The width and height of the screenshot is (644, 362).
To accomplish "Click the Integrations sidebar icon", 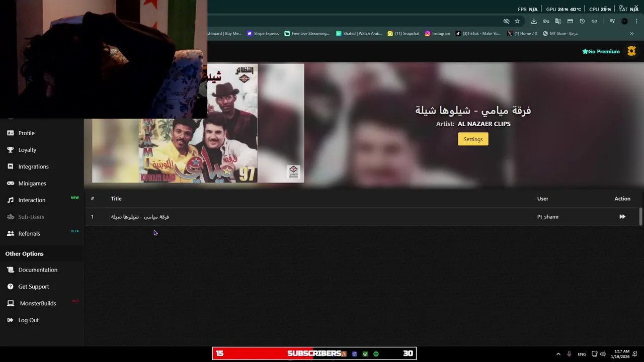I will (x=10, y=166).
